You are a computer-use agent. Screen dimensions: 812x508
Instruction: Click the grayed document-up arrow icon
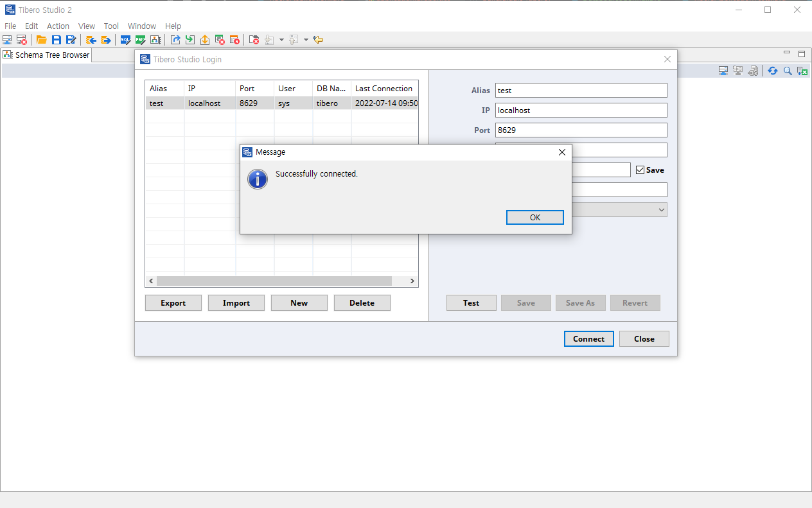tap(294, 40)
